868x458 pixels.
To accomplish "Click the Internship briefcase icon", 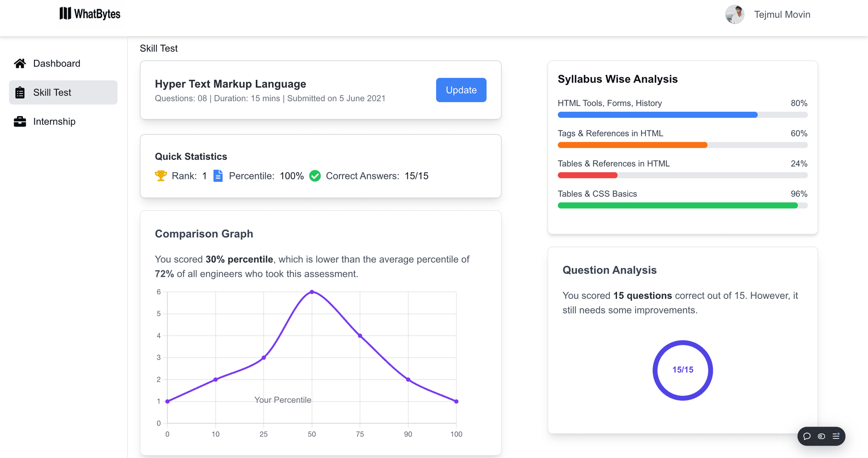I will (x=20, y=122).
